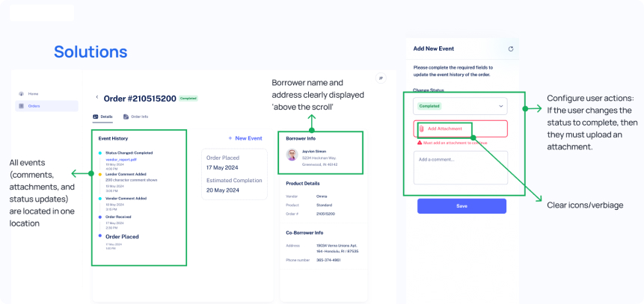The image size is (644, 304).
Task: Click the Estimated Completion date 20 May 2024
Action: 222,190
